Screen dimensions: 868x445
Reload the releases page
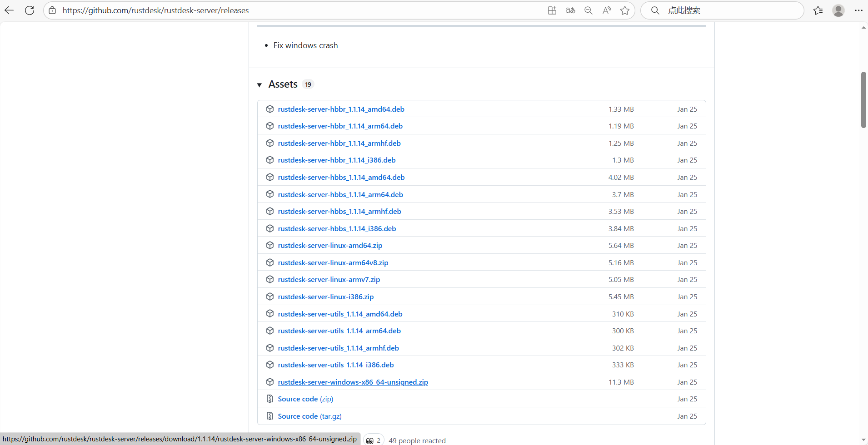pyautogui.click(x=30, y=10)
